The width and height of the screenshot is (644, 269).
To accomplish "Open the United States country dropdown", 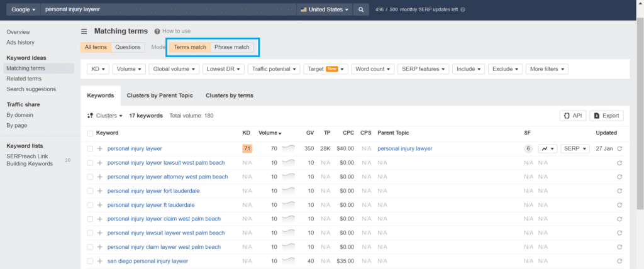I will pyautogui.click(x=325, y=9).
